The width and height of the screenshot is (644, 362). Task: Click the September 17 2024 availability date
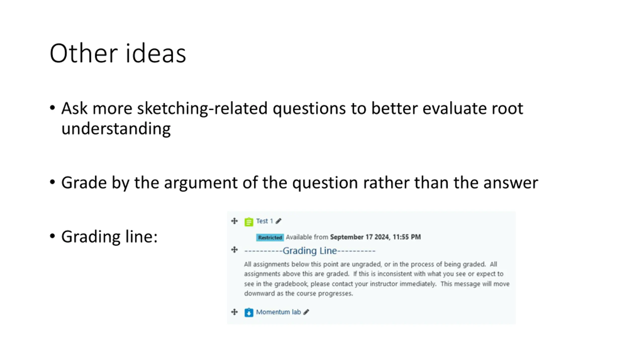point(375,237)
